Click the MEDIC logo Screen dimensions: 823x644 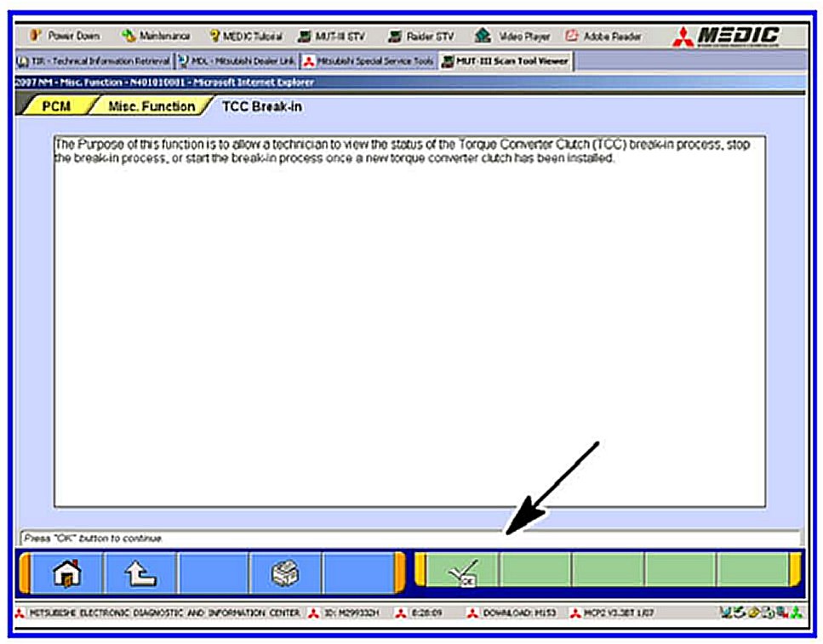tap(726, 36)
